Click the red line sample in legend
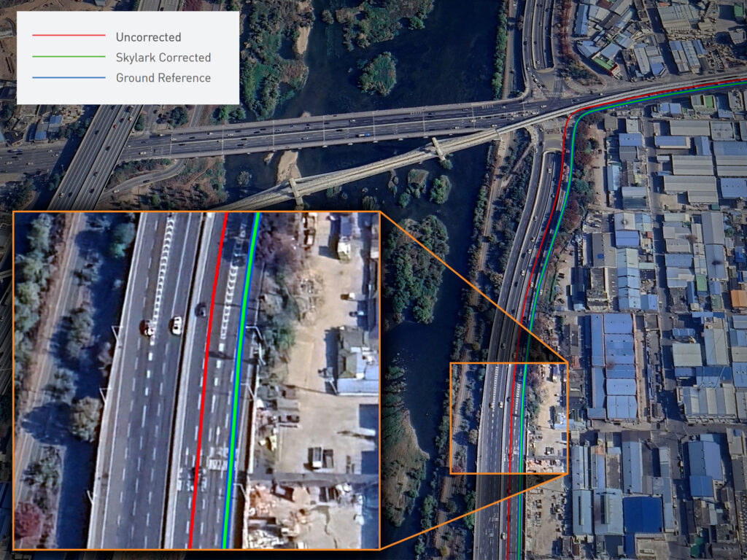This screenshot has width=747, height=560. tap(69, 35)
